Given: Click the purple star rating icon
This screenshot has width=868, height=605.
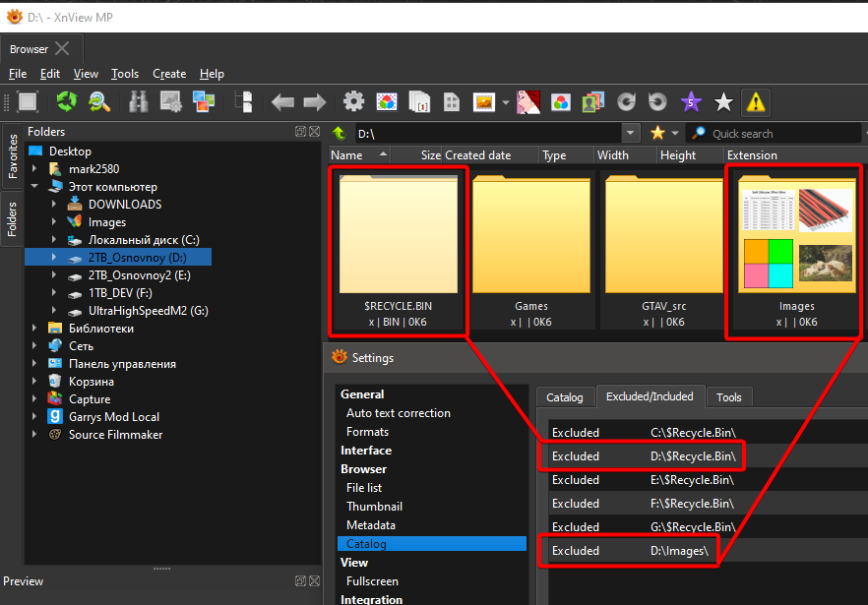Looking at the screenshot, I should (x=692, y=101).
